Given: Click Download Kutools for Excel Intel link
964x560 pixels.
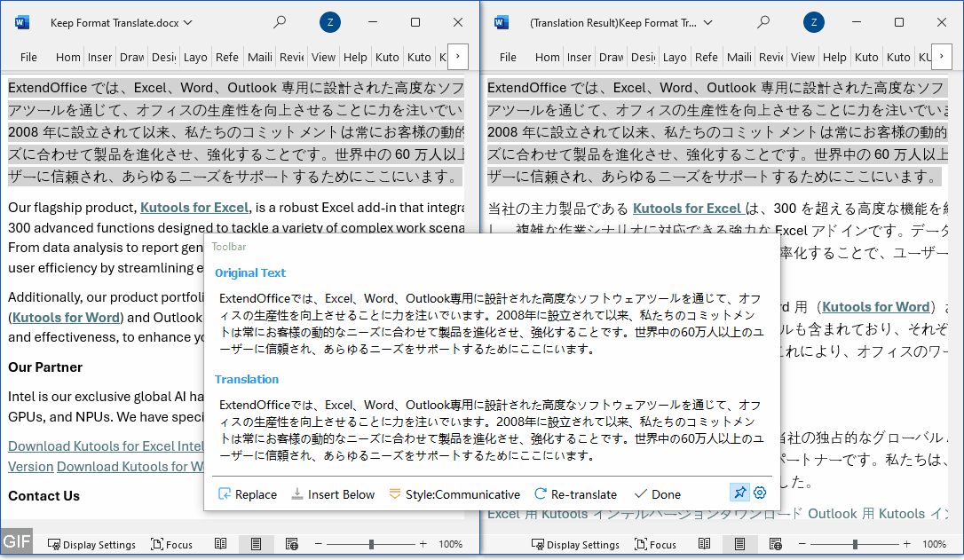Looking at the screenshot, I should pos(106,446).
